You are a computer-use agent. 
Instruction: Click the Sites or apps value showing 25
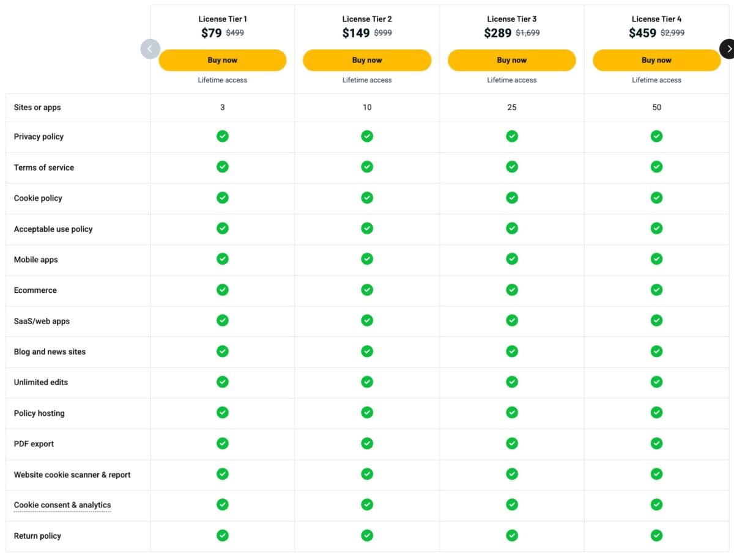[x=512, y=107]
